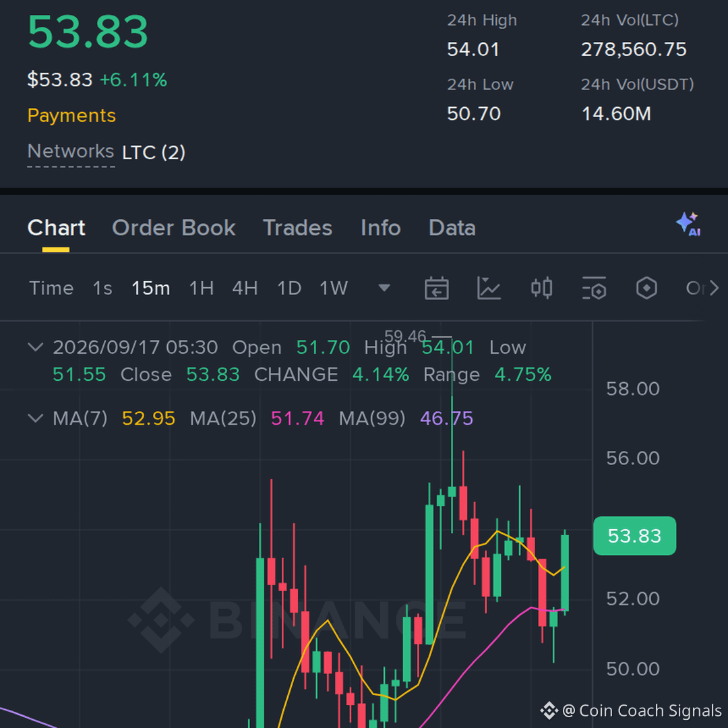Collapse the MA indicator values row
Screen dimensions: 728x728
click(x=36, y=418)
